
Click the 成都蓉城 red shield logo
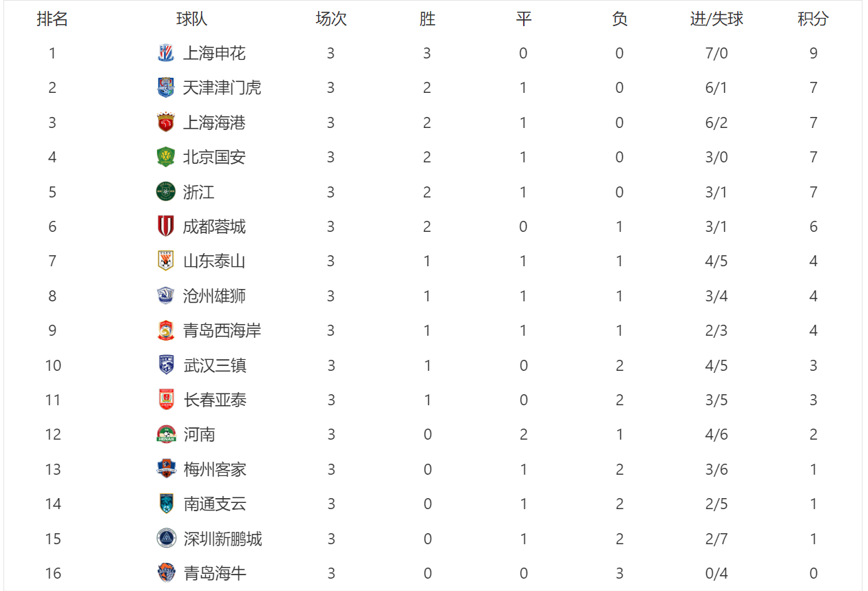(166, 226)
